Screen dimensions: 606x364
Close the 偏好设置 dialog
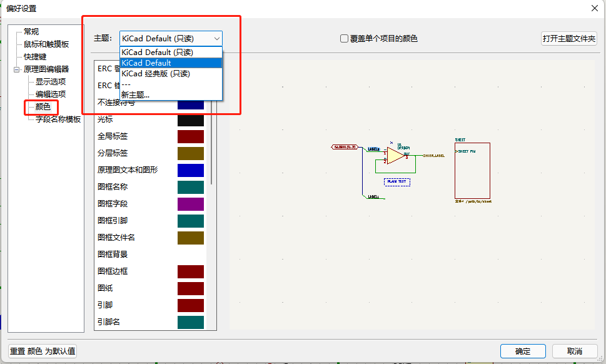pos(594,8)
